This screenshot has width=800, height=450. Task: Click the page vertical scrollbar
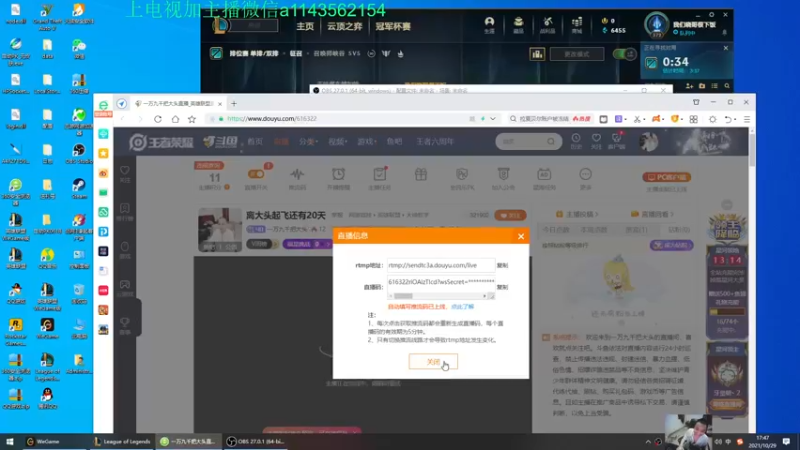pos(752,149)
